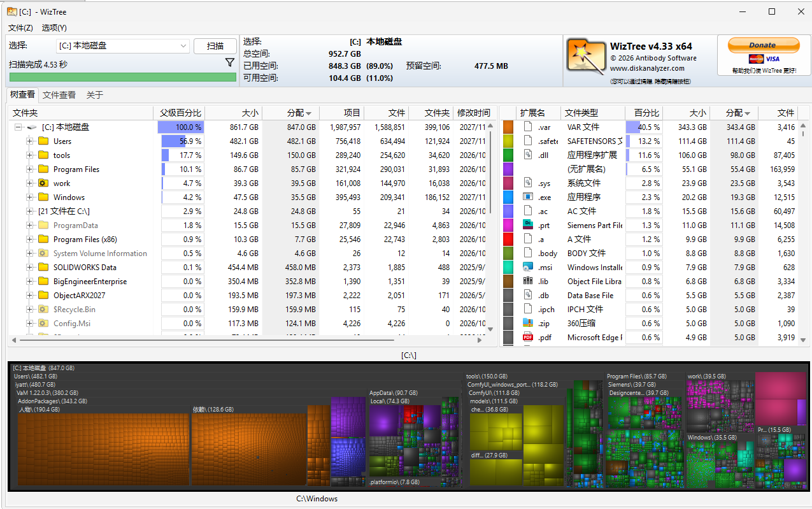Viewport: 812px width, 509px height.
Task: Click the Program Files (x86) folder icon
Action: pyautogui.click(x=43, y=239)
